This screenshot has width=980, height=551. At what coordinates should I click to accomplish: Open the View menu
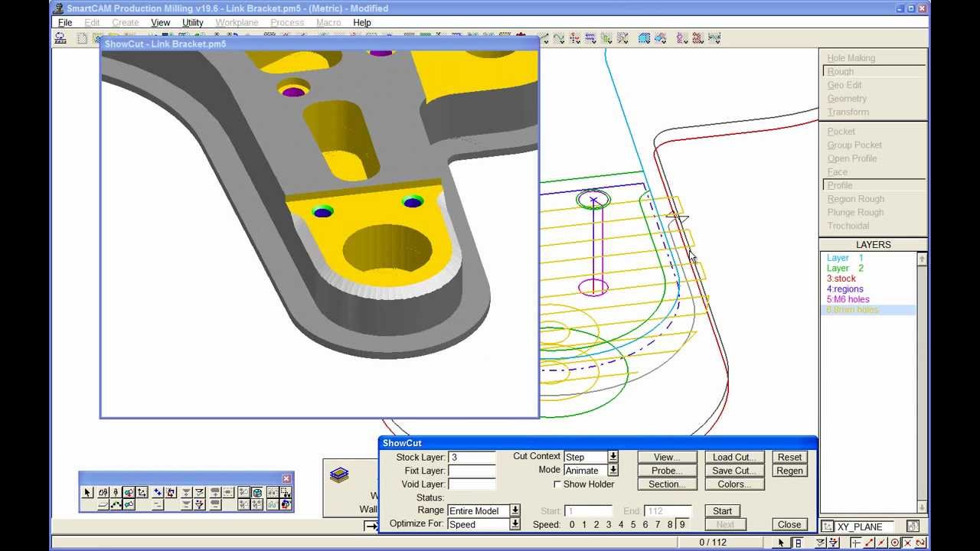[160, 23]
